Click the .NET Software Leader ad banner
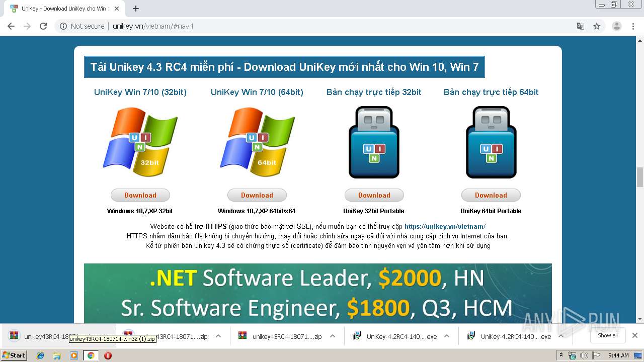This screenshot has width=644, height=362. (318, 293)
